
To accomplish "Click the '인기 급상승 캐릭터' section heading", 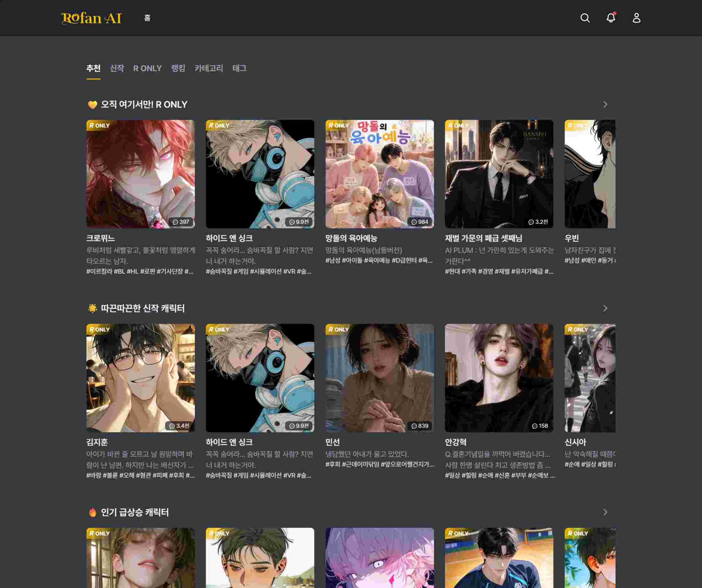I will click(135, 512).
